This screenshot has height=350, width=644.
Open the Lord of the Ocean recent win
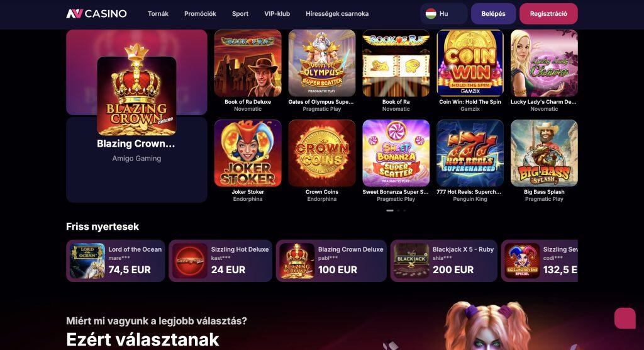[116, 261]
